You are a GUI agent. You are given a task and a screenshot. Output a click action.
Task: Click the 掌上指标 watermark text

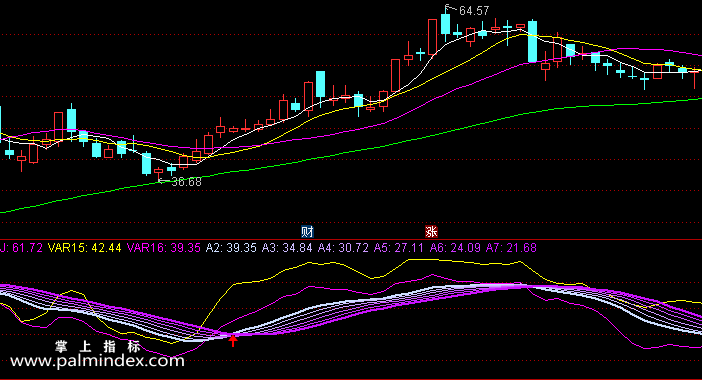98,346
